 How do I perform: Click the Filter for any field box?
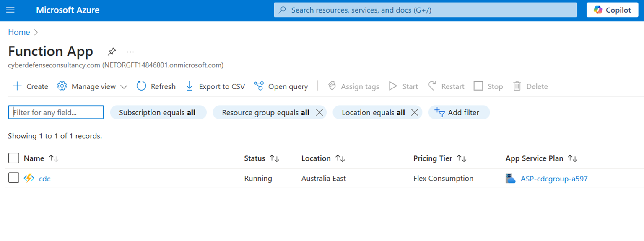point(56,112)
